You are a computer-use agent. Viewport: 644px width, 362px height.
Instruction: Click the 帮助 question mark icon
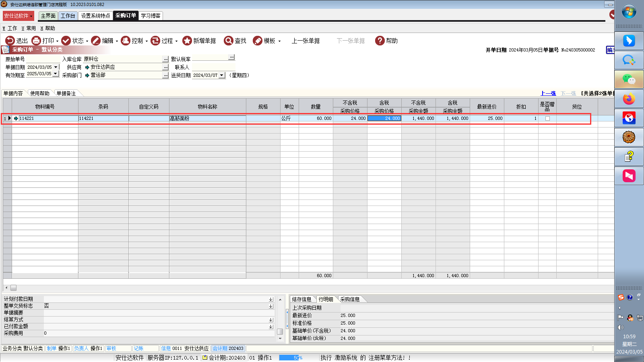click(x=380, y=41)
